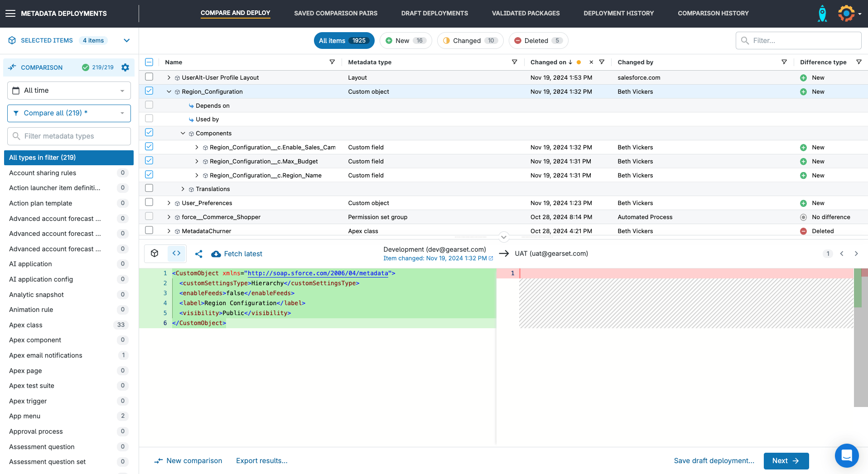Open the Deployment History tab
Screen dimensions: 868x474
coord(618,14)
